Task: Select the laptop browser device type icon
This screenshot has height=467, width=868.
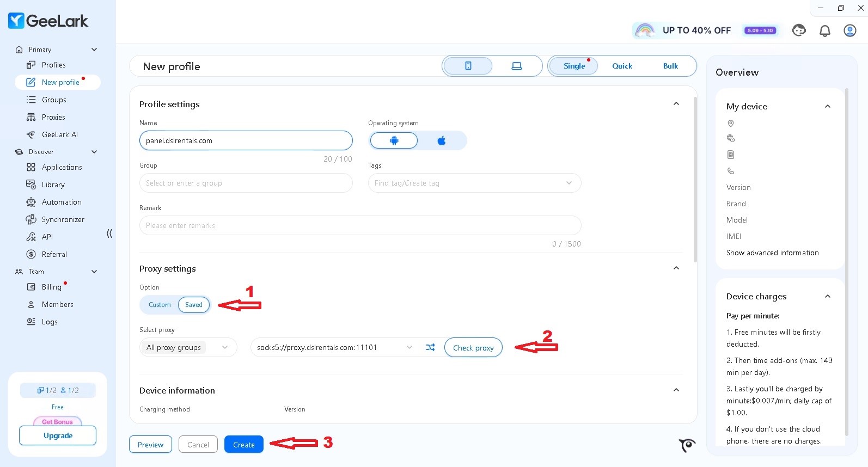Action: (517, 66)
